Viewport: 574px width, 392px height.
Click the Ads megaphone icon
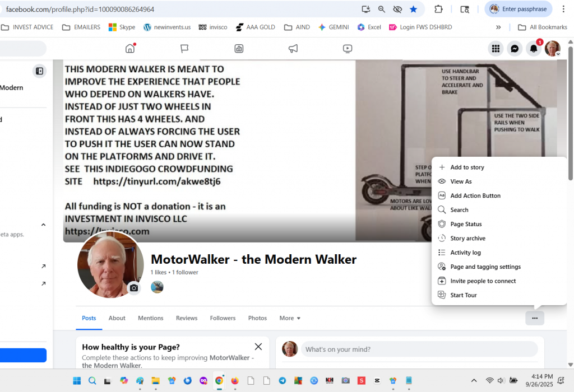(293, 49)
